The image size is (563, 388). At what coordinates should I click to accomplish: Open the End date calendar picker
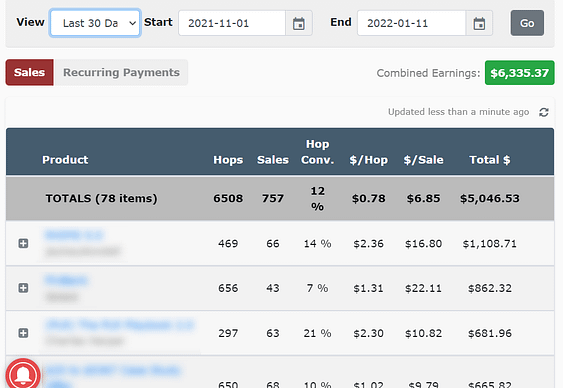point(479,24)
